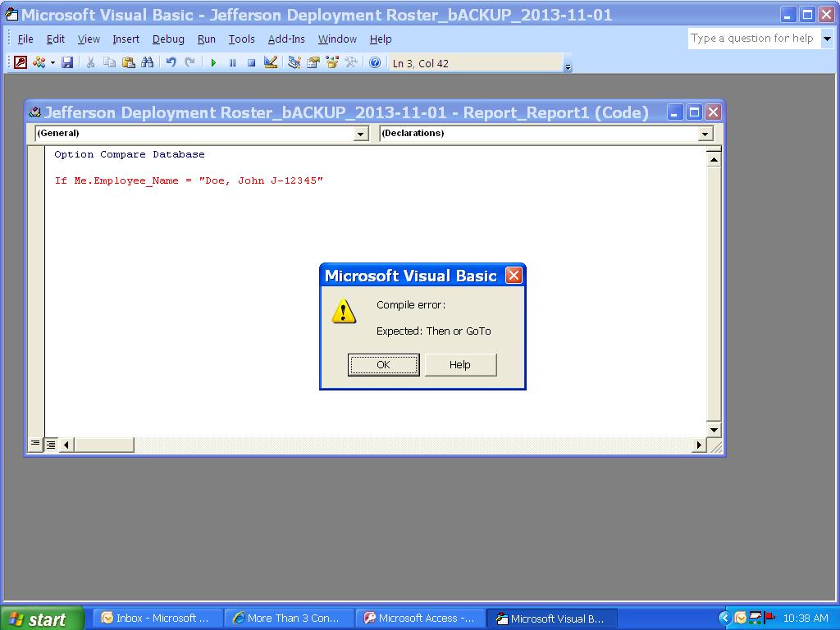Close the Microsoft Visual Basic error dialog
This screenshot has height=630, width=840.
514,276
